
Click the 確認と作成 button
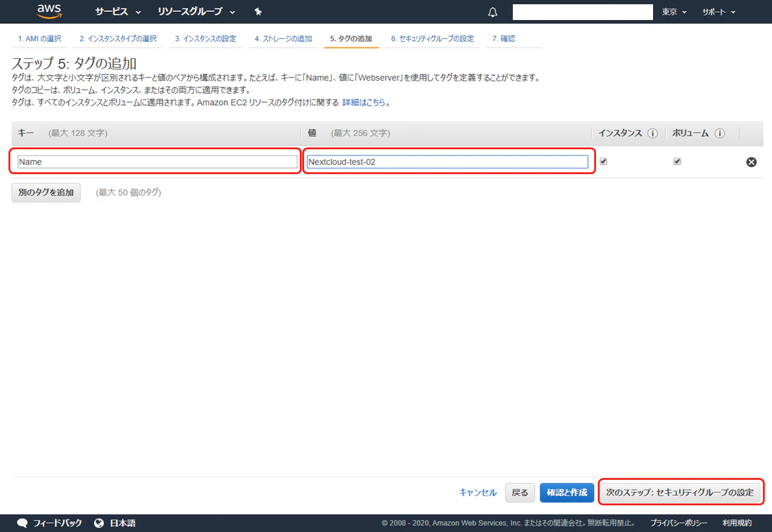[567, 493]
